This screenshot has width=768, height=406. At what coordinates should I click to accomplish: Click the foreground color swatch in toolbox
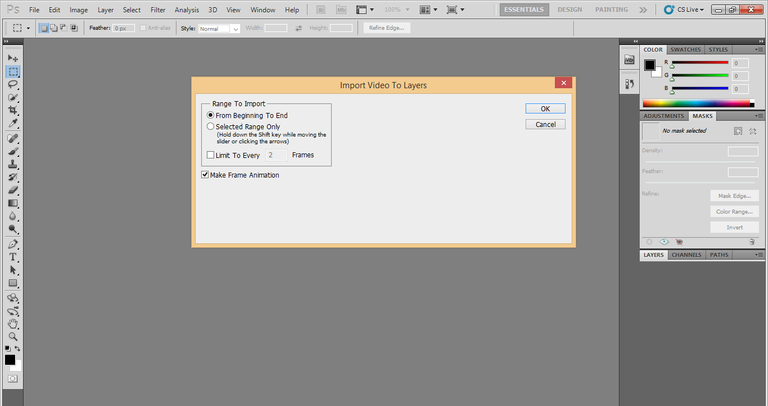click(10, 360)
